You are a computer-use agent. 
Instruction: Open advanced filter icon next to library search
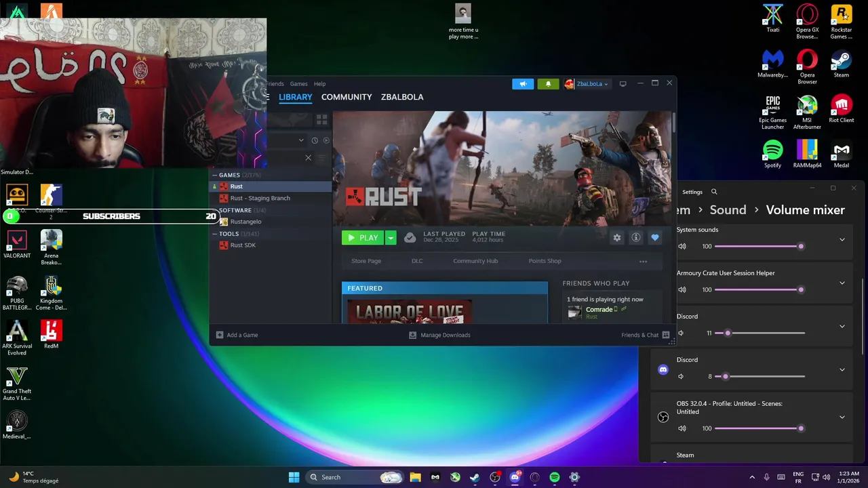322,157
